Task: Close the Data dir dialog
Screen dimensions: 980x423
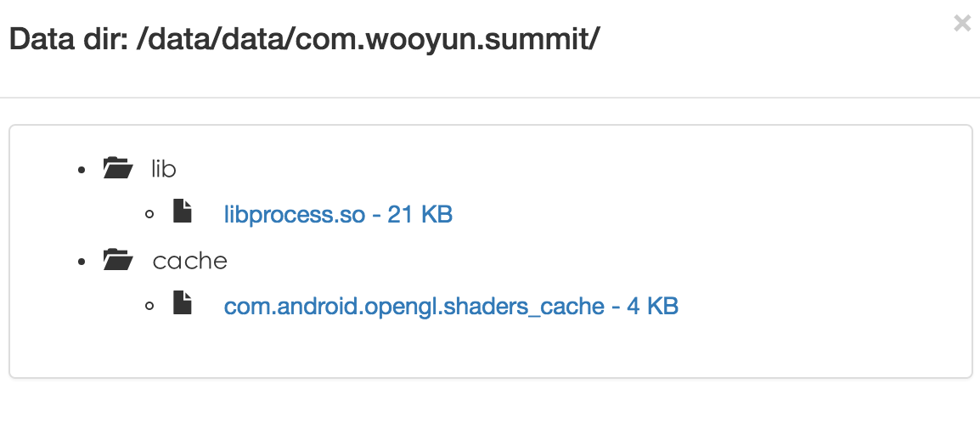Action: click(961, 24)
